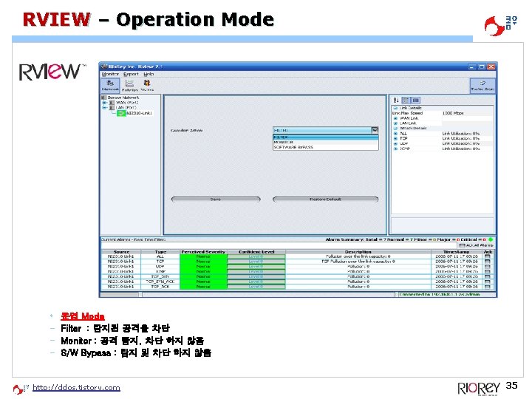Viewport: 532px width, 399px height.
Task: Toggle Ack checkbox for the ALL alarm row
Action: pos(488,256)
